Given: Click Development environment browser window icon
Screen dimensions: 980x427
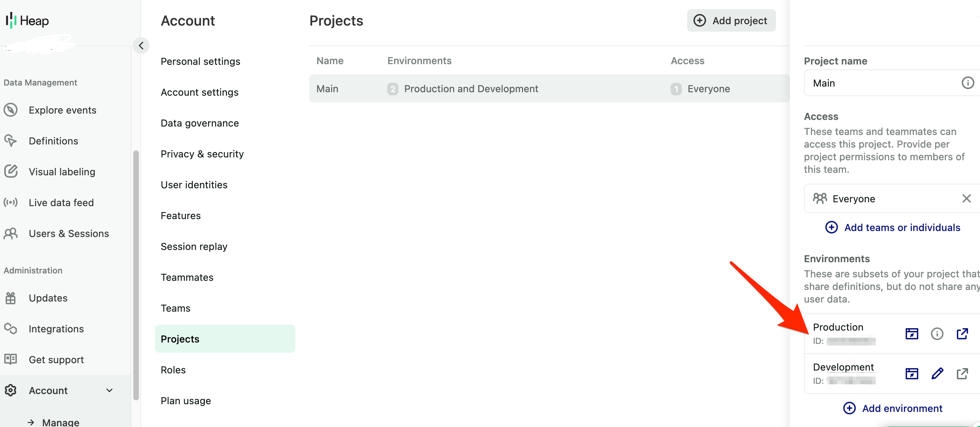Looking at the screenshot, I should pos(912,374).
